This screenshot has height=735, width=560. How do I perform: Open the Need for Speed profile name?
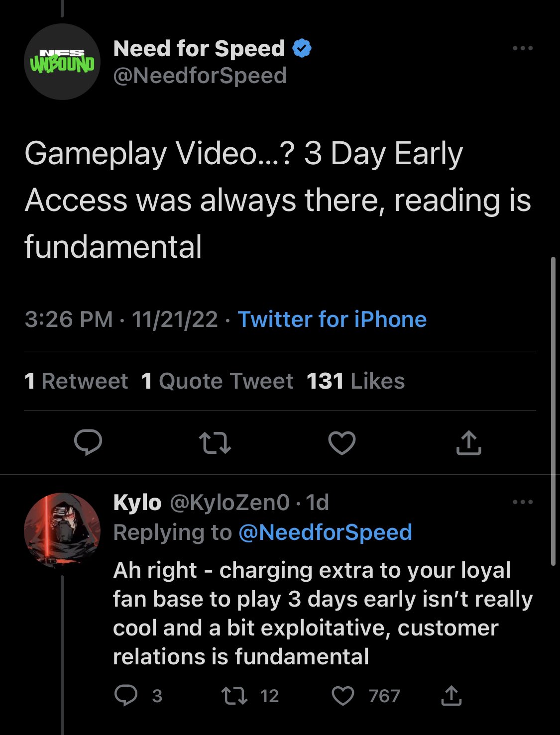pos(199,49)
